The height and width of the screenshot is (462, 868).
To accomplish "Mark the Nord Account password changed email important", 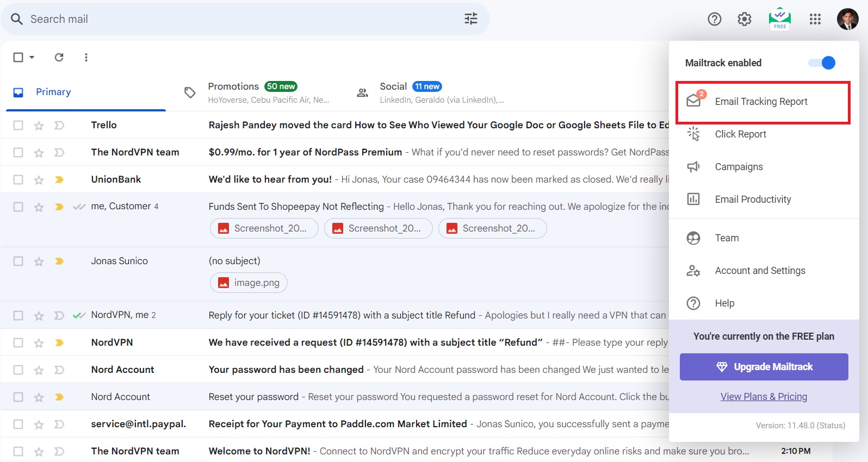I will click(59, 370).
